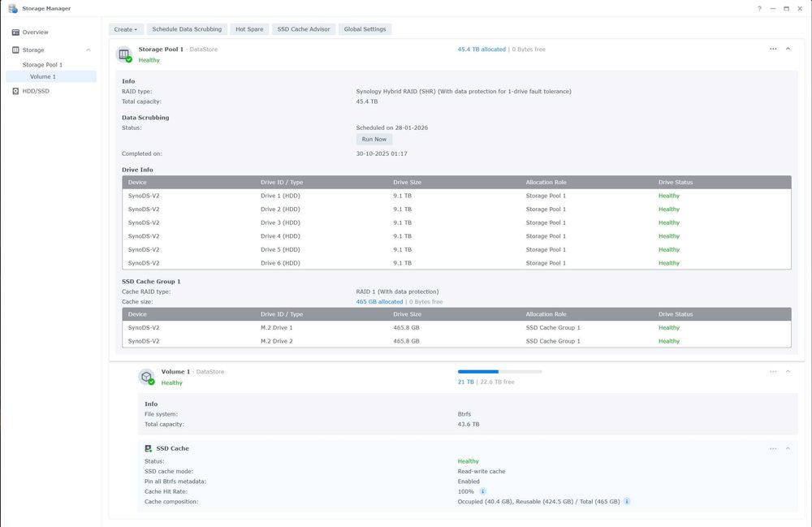Select the Drive 6 (HDD) row
Image resolution: width=812 pixels, height=527 pixels.
pos(456,263)
